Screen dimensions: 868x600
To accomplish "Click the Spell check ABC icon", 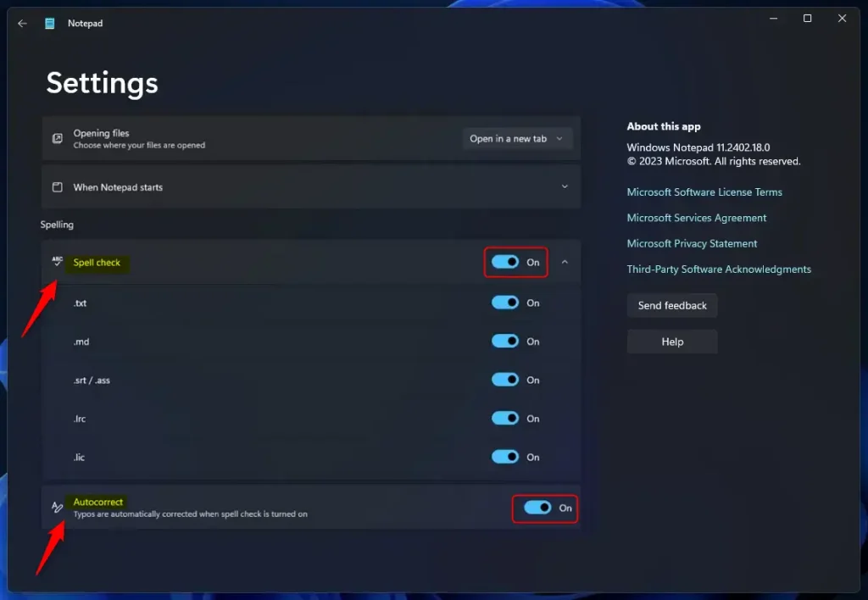I will tap(57, 261).
